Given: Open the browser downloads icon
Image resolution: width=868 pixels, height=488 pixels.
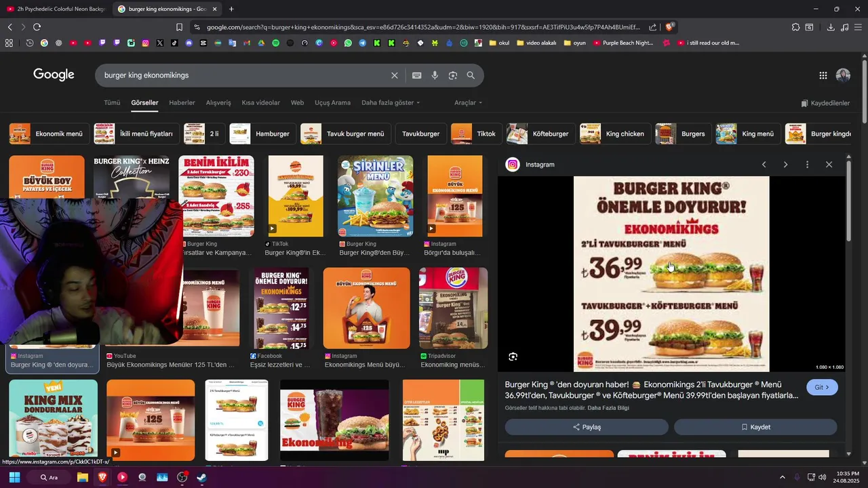Looking at the screenshot, I should [831, 27].
